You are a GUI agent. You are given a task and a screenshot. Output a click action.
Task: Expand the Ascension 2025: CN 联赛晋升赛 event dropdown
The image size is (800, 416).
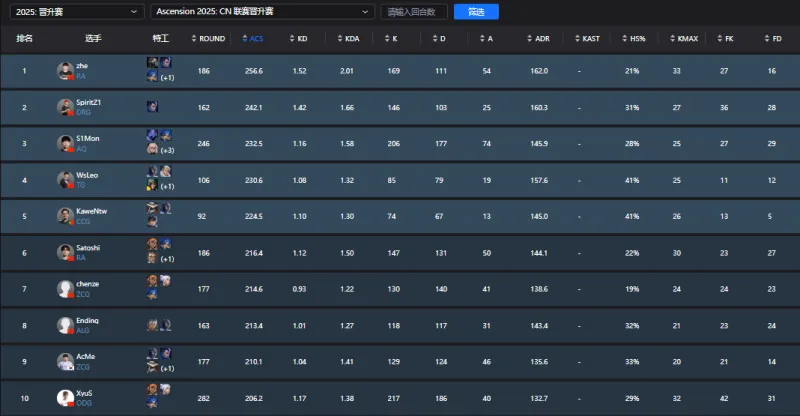(262, 12)
